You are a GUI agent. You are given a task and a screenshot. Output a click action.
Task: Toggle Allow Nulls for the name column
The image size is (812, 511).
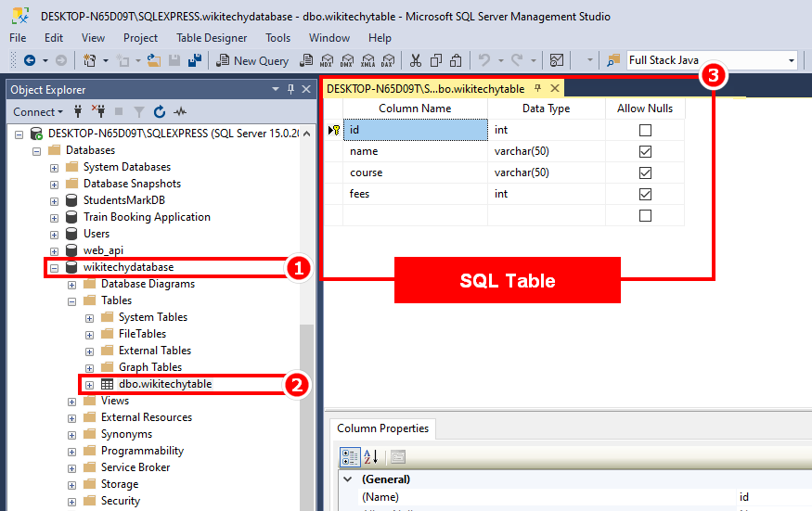tap(646, 151)
